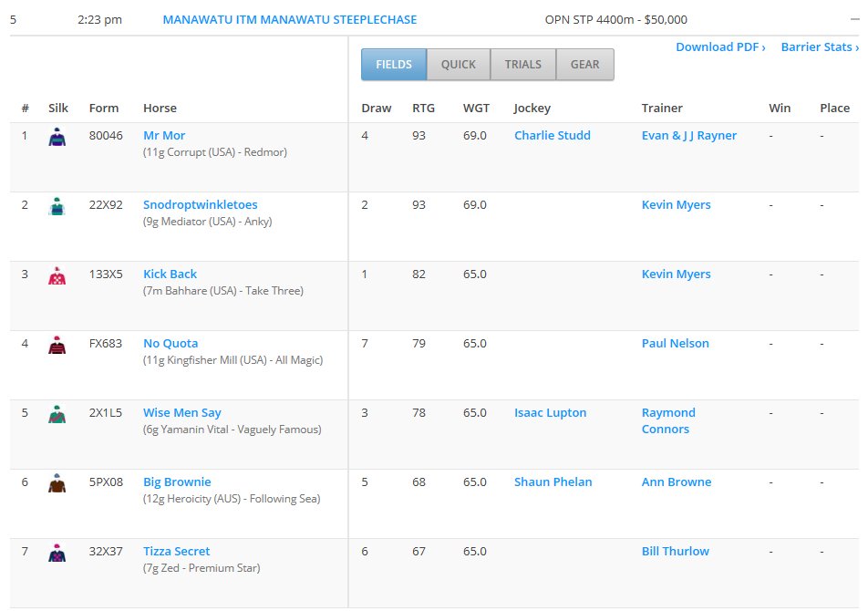This screenshot has height=611, width=868.
Task: Open horse Tizza Secret profile
Action: tap(177, 551)
